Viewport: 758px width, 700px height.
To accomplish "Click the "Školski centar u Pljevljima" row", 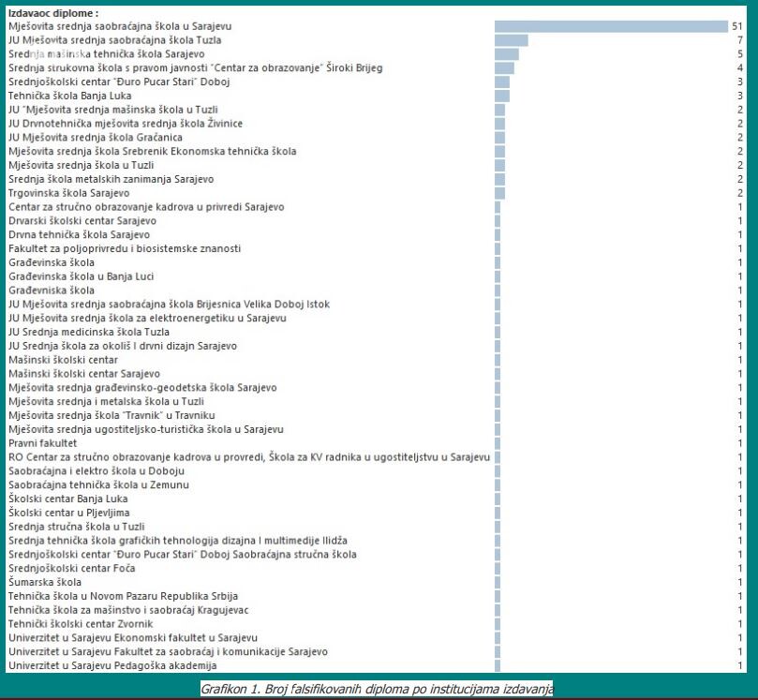I will click(68, 513).
